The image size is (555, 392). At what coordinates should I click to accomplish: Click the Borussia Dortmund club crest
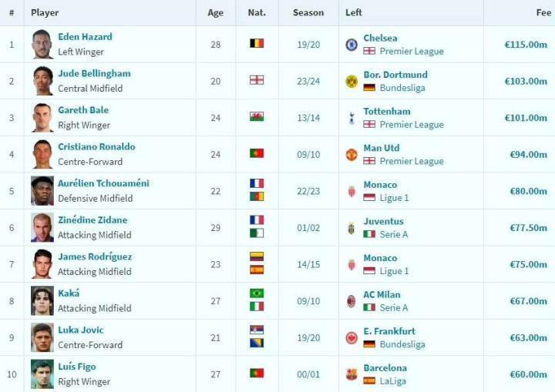point(351,81)
